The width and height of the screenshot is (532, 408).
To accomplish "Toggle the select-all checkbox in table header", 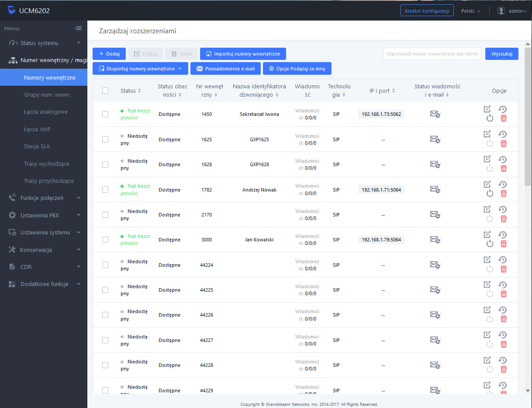I will point(105,91).
